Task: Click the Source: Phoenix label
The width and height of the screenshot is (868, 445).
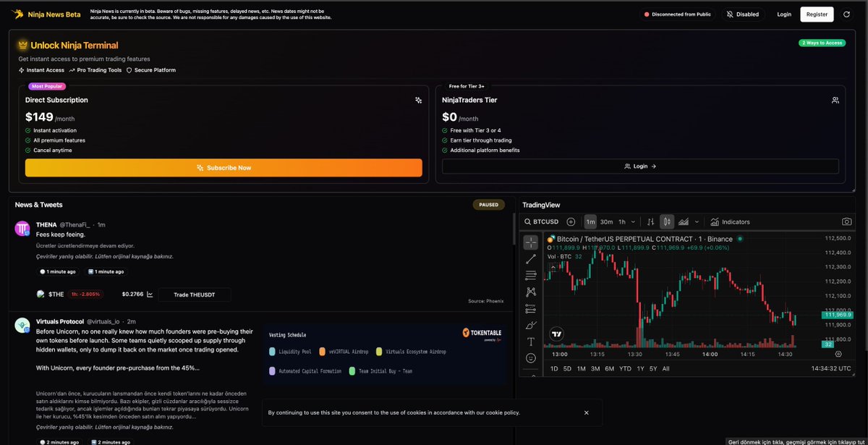Action: click(x=486, y=301)
